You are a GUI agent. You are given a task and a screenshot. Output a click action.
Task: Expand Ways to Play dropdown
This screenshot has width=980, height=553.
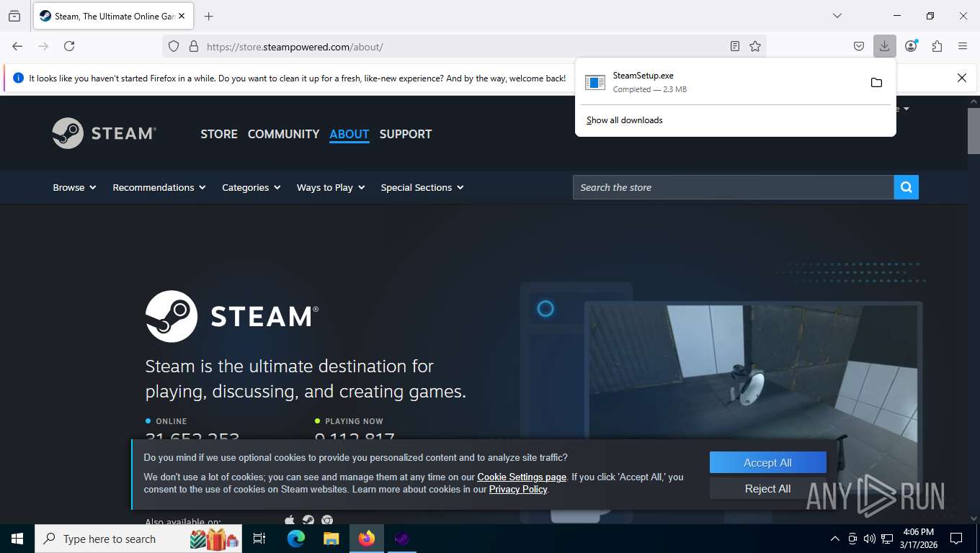point(331,187)
